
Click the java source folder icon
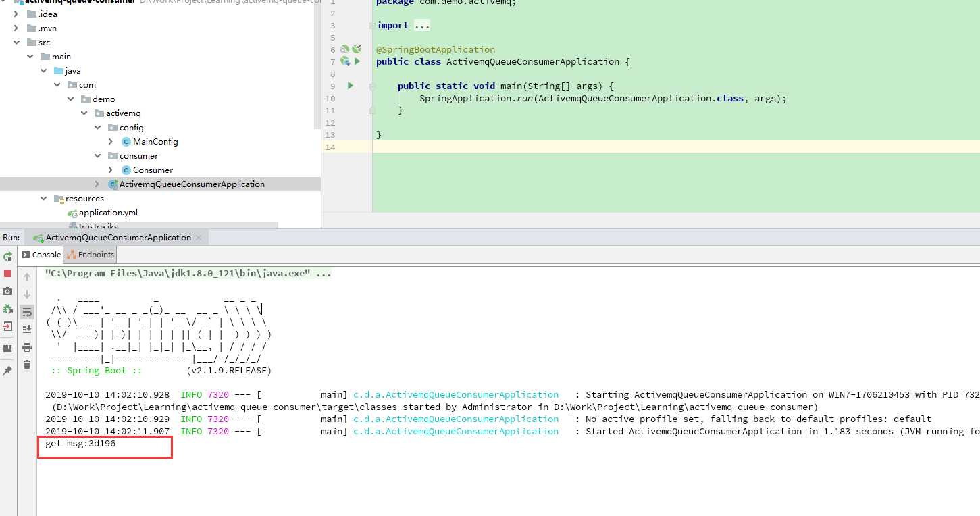click(x=59, y=71)
